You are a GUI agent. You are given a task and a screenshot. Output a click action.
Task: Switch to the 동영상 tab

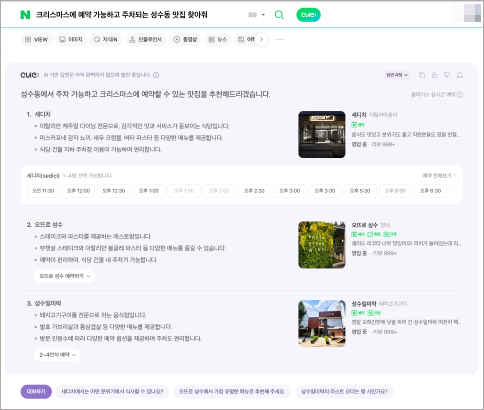[x=185, y=39]
